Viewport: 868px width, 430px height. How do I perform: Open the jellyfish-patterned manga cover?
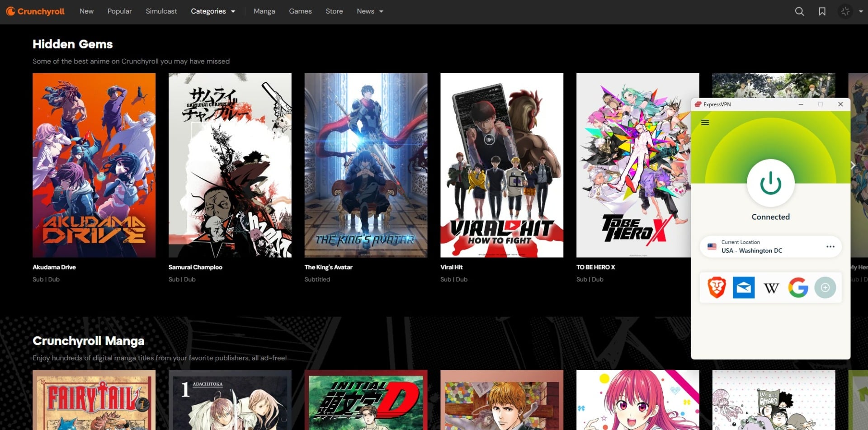774,400
